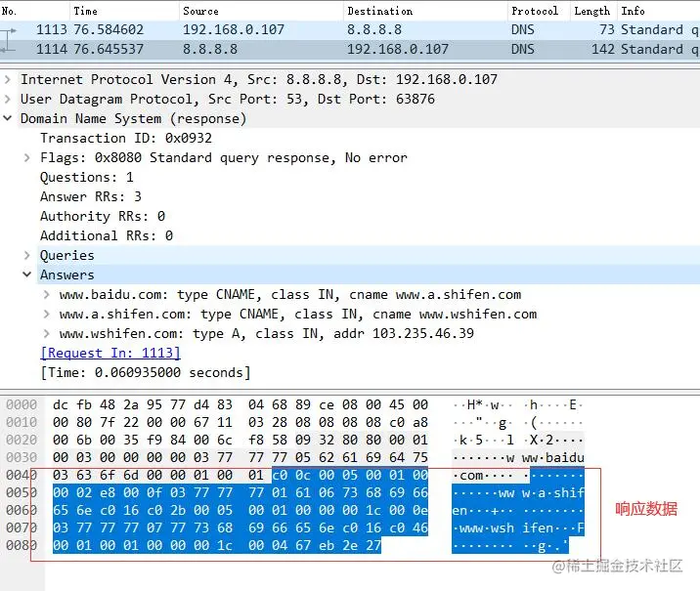Expand User Datagram Protocol section
Viewport: 700px width, 591px height.
coord(7,99)
